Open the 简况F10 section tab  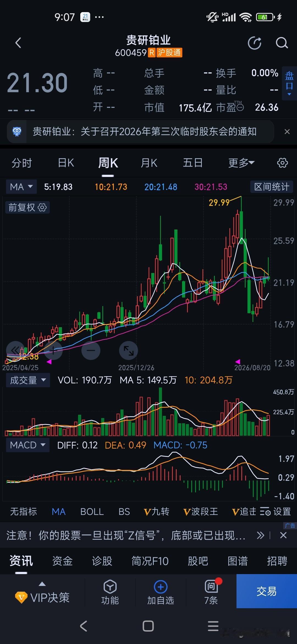coord(150,561)
